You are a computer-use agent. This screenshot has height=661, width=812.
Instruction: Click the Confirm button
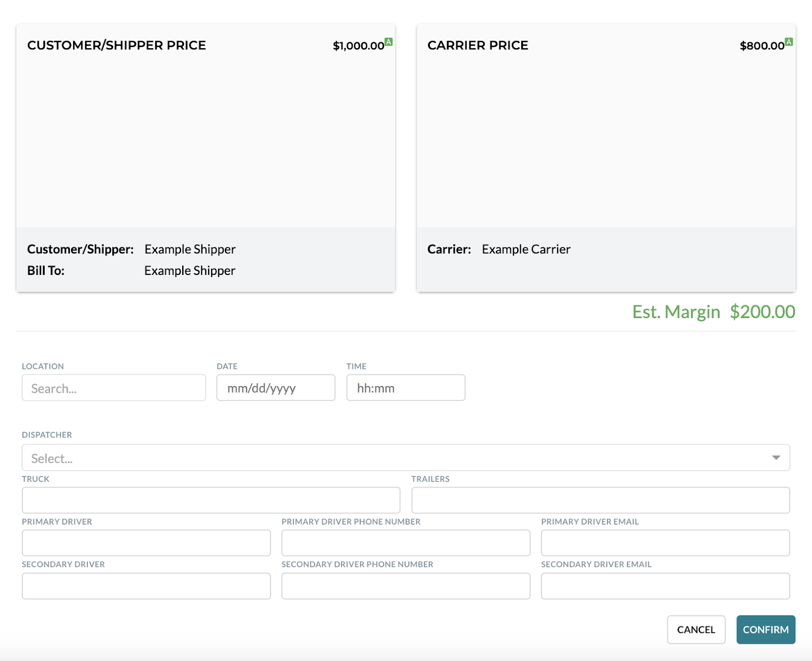point(766,630)
